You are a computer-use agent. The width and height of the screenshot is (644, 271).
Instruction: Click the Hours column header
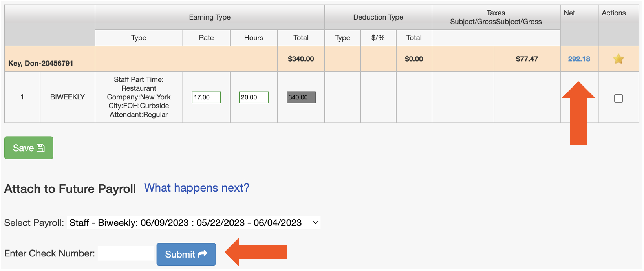click(253, 38)
